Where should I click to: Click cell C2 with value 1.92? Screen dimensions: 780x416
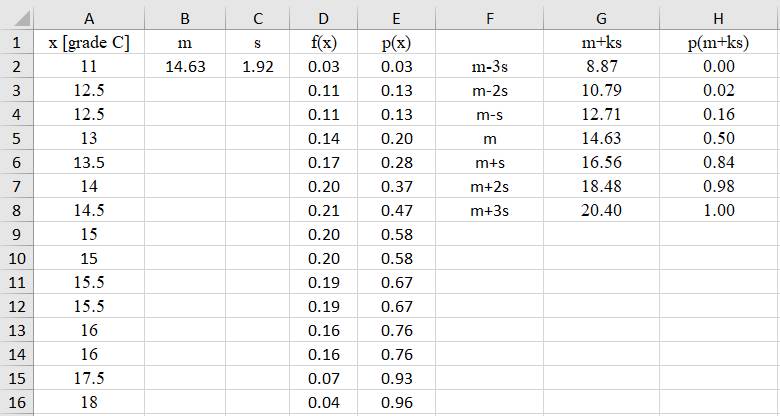[257, 67]
